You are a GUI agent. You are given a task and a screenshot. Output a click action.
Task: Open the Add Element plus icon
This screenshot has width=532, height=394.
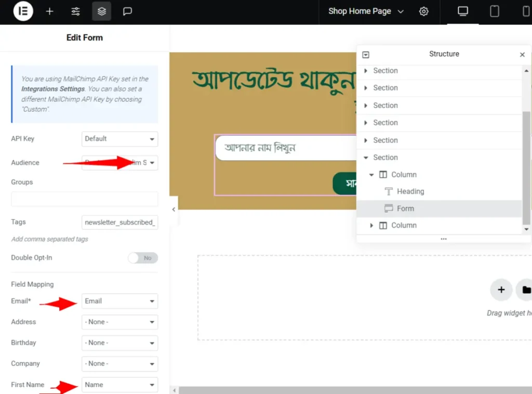(49, 11)
